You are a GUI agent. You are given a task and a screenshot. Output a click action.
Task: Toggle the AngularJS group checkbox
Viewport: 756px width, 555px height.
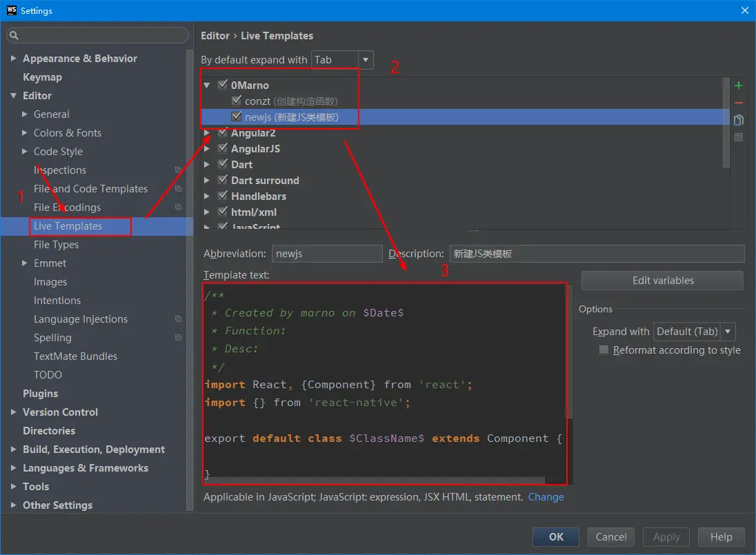223,148
